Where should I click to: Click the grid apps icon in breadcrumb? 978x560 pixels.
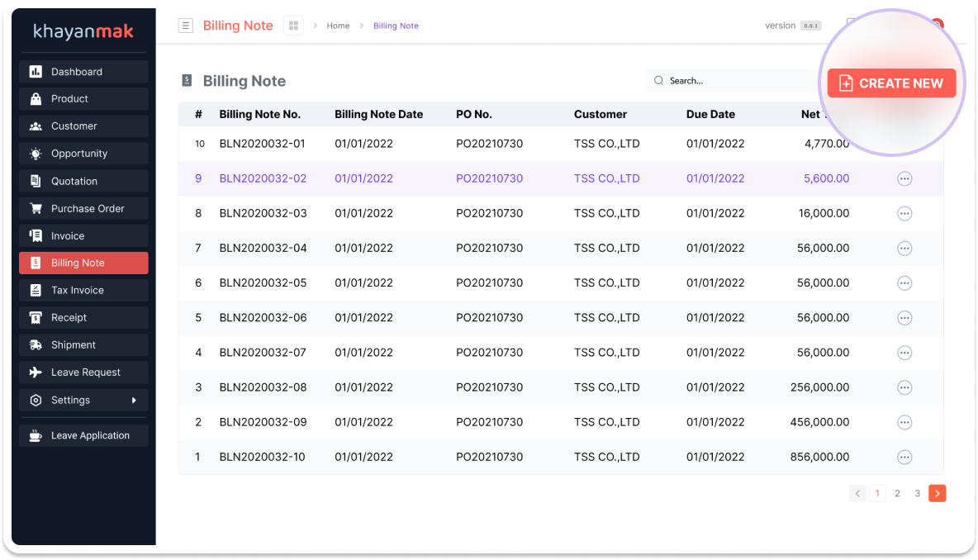(293, 26)
